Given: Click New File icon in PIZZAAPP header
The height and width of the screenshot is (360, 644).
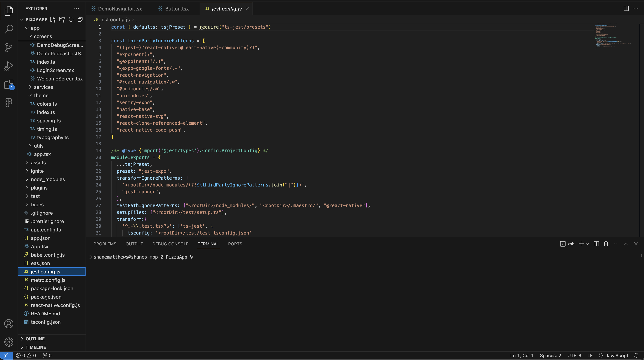Looking at the screenshot, I should click(53, 19).
